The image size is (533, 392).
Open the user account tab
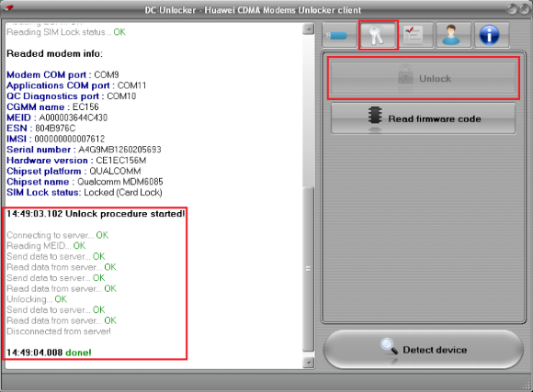453,35
